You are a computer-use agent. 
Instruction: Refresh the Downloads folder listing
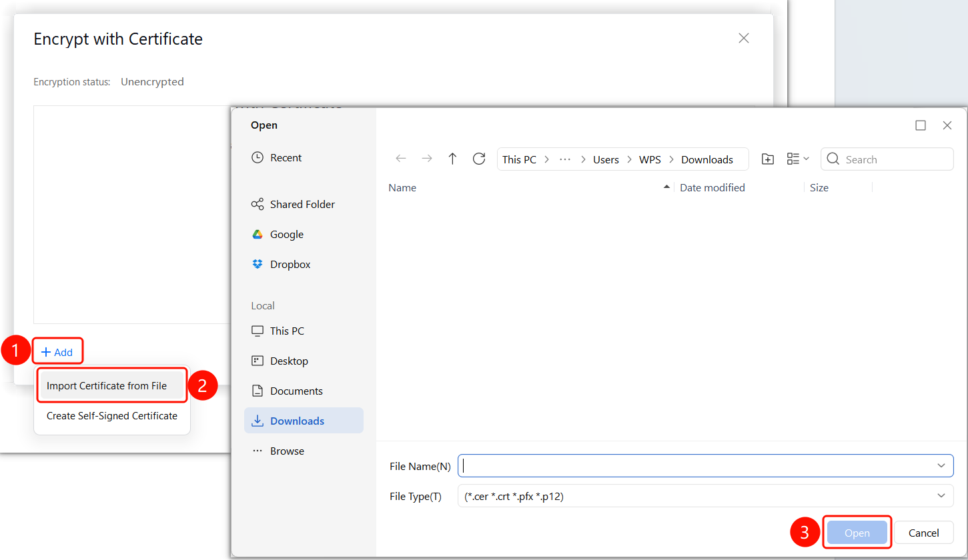click(478, 159)
